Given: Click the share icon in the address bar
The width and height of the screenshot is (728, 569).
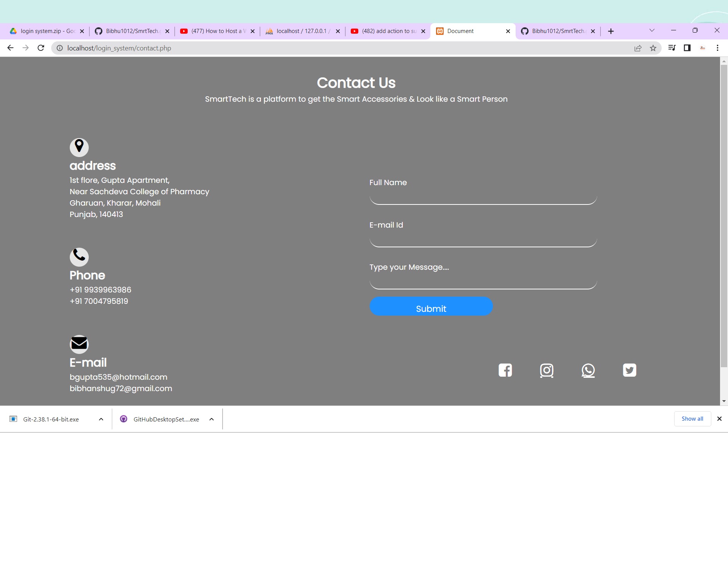Looking at the screenshot, I should coord(638,48).
